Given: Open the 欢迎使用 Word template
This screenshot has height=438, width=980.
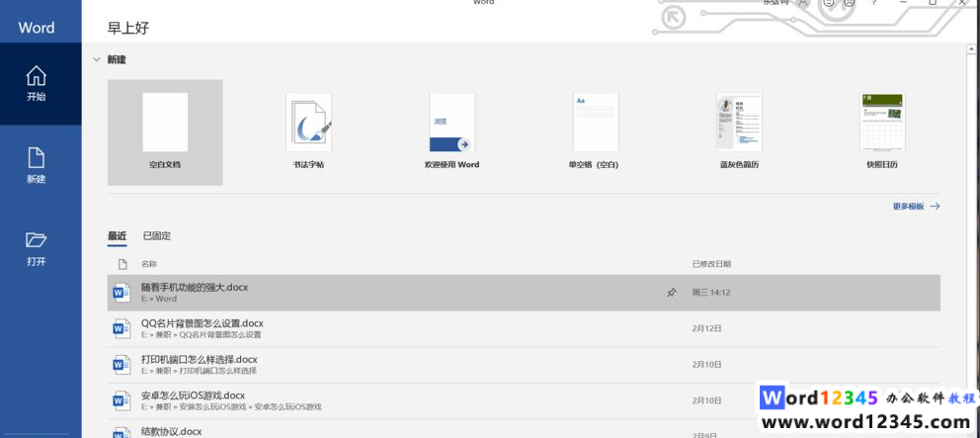Looking at the screenshot, I should (x=451, y=132).
